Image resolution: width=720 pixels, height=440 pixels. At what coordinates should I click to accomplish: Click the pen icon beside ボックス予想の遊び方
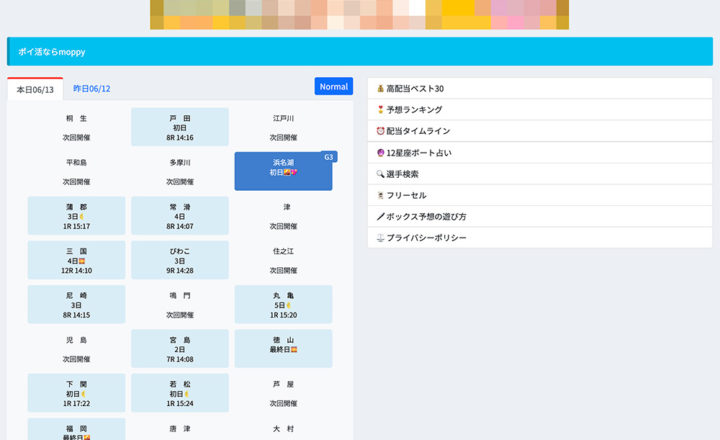pos(380,216)
